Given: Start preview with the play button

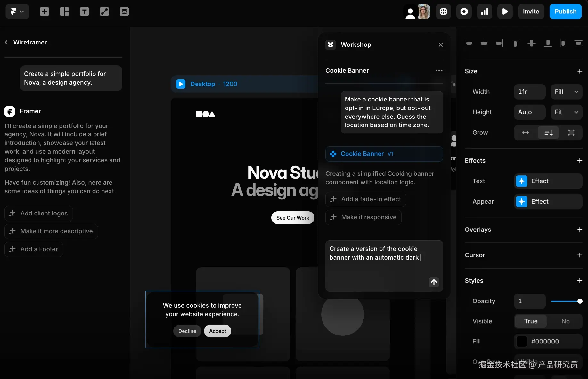Looking at the screenshot, I should [505, 12].
